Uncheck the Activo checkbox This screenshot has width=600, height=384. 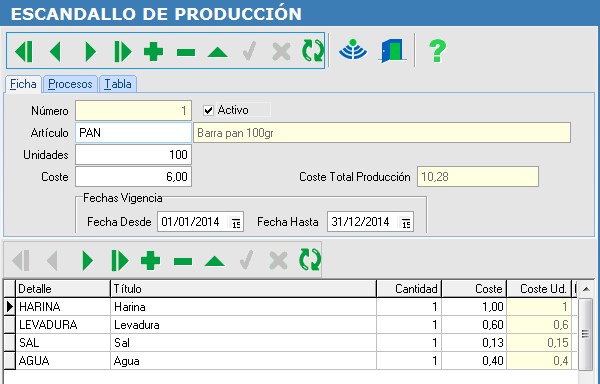click(x=208, y=111)
